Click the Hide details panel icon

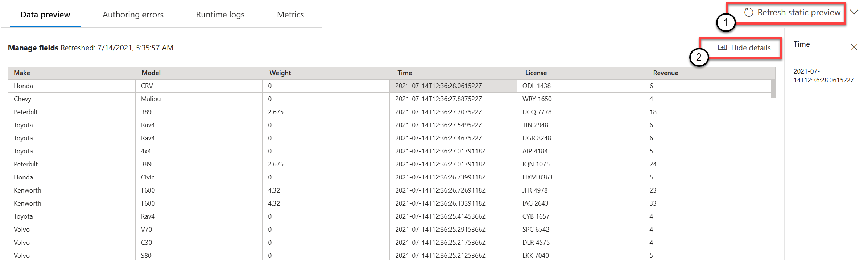(722, 48)
